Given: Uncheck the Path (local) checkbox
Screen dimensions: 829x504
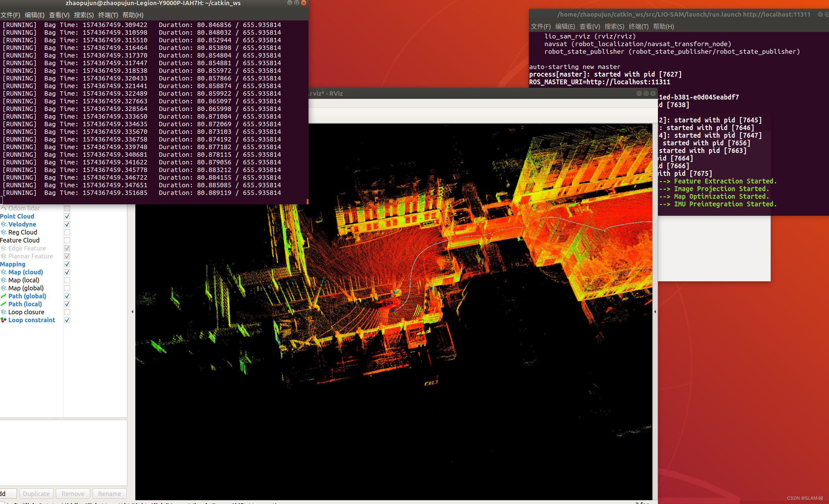Looking at the screenshot, I should 67,304.
